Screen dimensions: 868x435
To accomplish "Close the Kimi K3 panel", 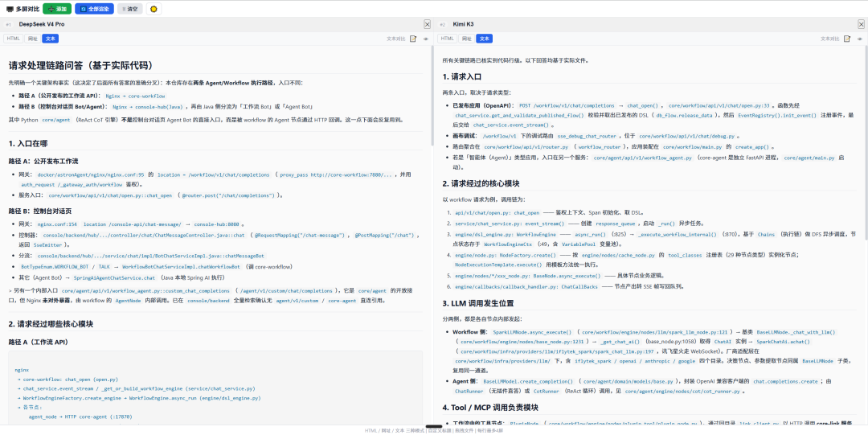I will (x=861, y=24).
